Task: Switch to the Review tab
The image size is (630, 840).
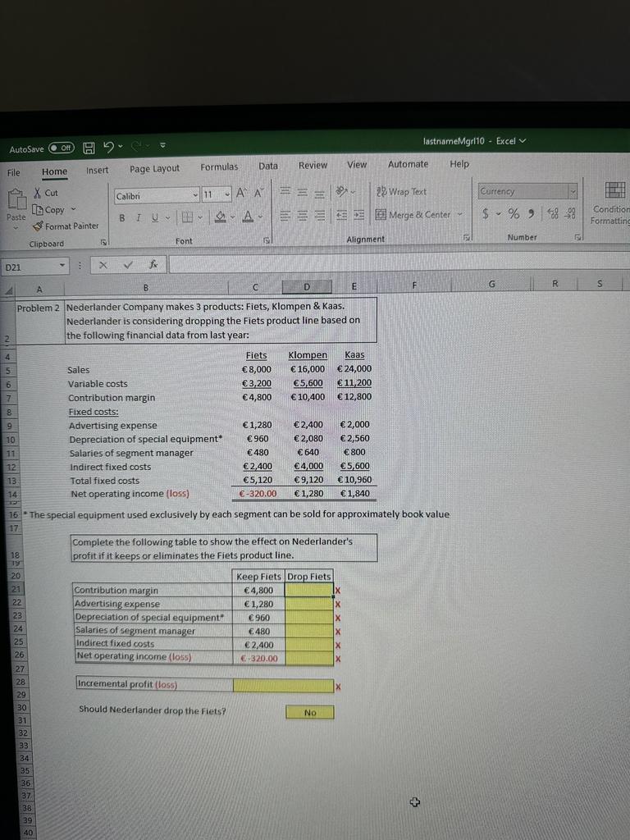Action: point(313,165)
